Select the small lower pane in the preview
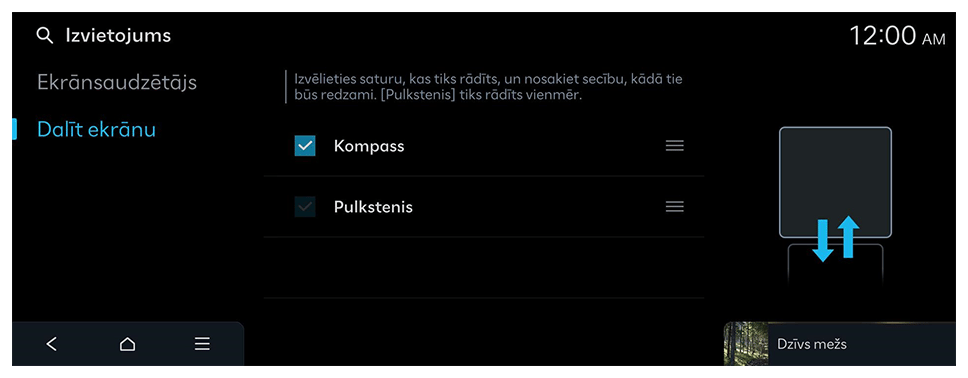 [835, 266]
